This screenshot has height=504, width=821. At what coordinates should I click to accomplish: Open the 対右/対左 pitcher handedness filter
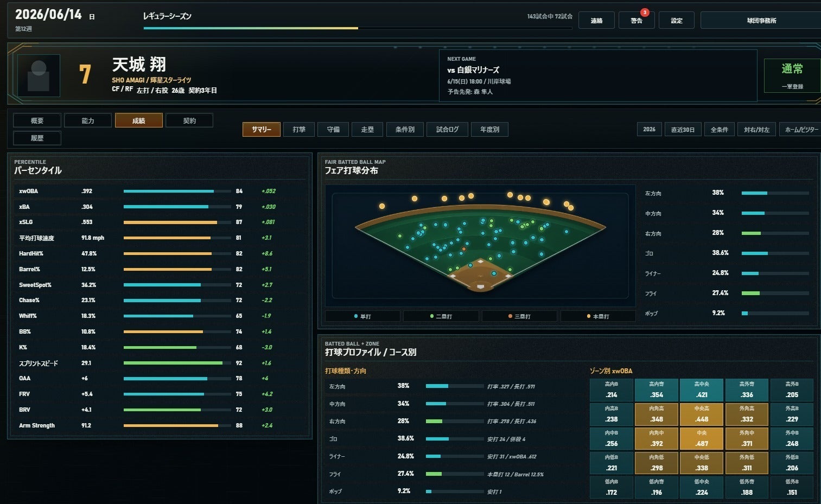click(756, 129)
